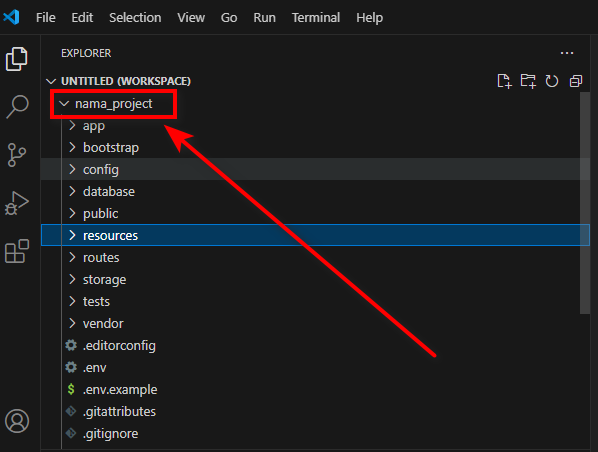
Task: Click New File icon in explorer header
Action: point(504,81)
